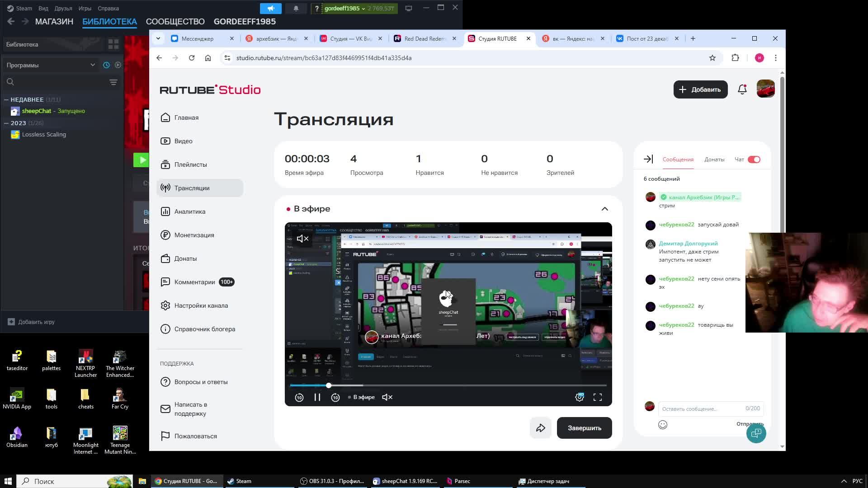This screenshot has width=868, height=488.
Task: Rewind preview by 10 seconds
Action: point(299,397)
